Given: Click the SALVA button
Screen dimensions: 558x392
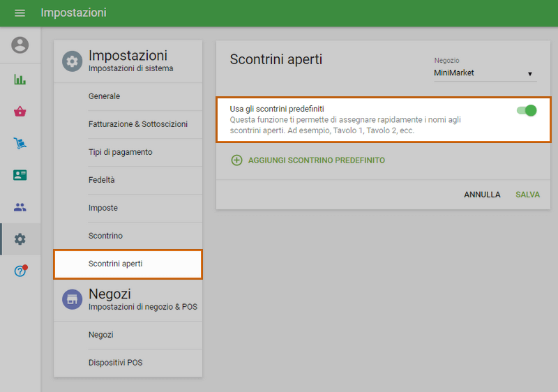Looking at the screenshot, I should click(527, 195).
